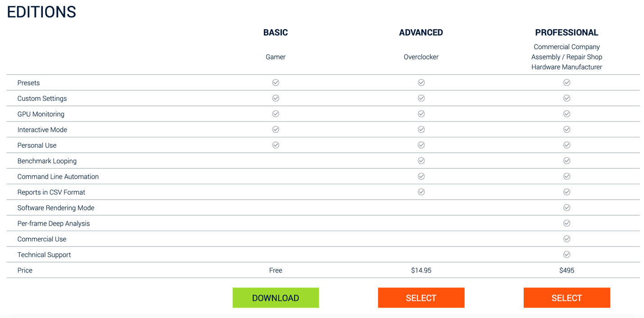Click the Personal Use checkmark under Basic

pos(276,145)
